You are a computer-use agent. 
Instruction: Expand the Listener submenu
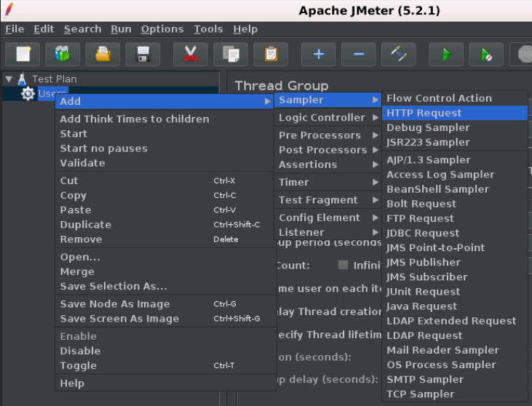coord(327,232)
